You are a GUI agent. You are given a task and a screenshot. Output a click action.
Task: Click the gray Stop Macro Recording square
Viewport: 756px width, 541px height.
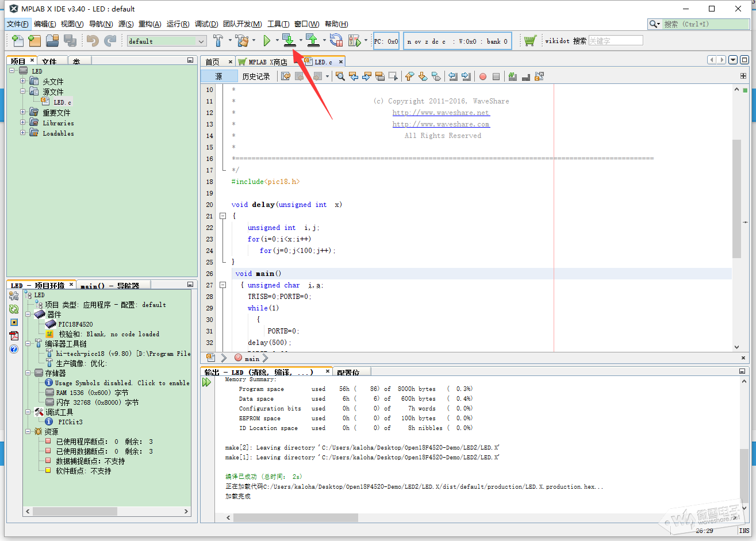tap(496, 76)
